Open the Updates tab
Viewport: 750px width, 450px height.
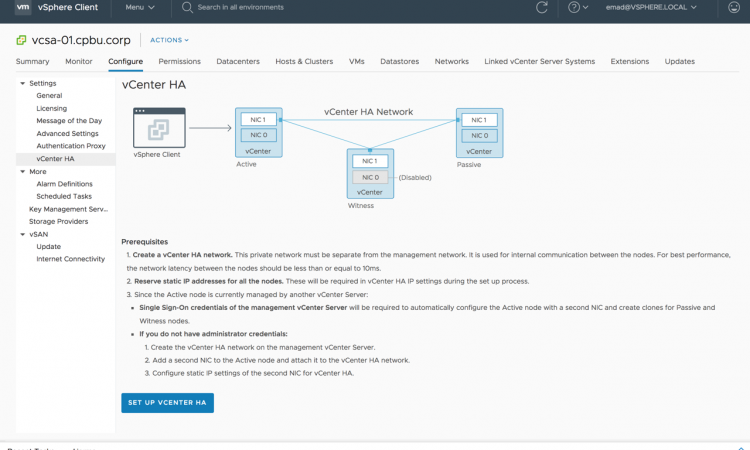tap(680, 61)
